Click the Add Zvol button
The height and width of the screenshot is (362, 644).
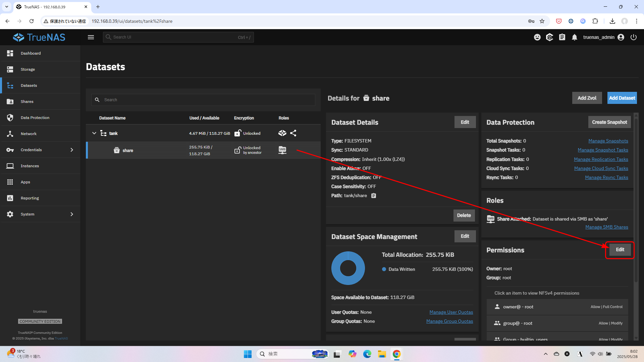coord(587,98)
